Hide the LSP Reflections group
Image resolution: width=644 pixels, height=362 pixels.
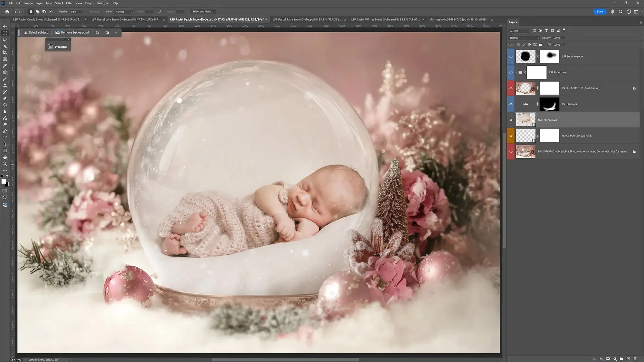tap(511, 72)
